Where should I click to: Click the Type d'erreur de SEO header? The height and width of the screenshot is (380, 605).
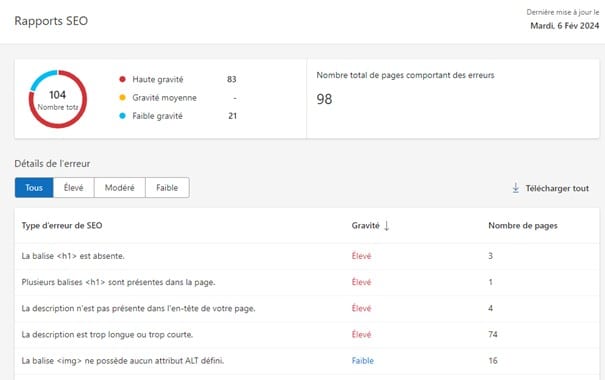62,225
